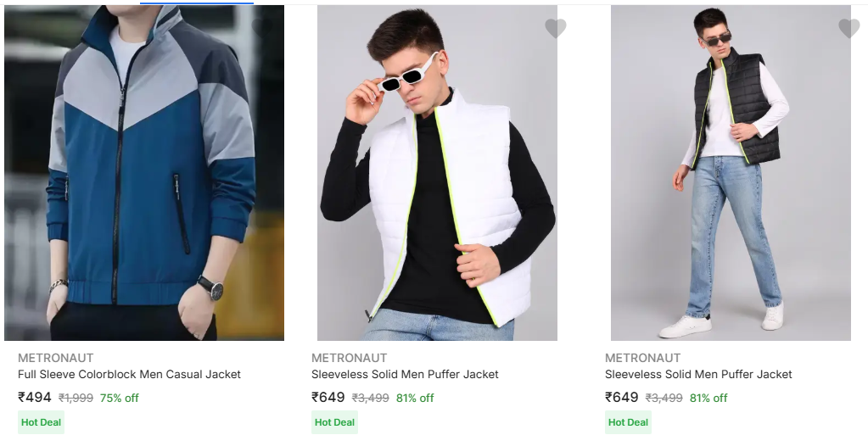868x435 pixels.
Task: Click the 75% off discount label
Action: point(120,398)
